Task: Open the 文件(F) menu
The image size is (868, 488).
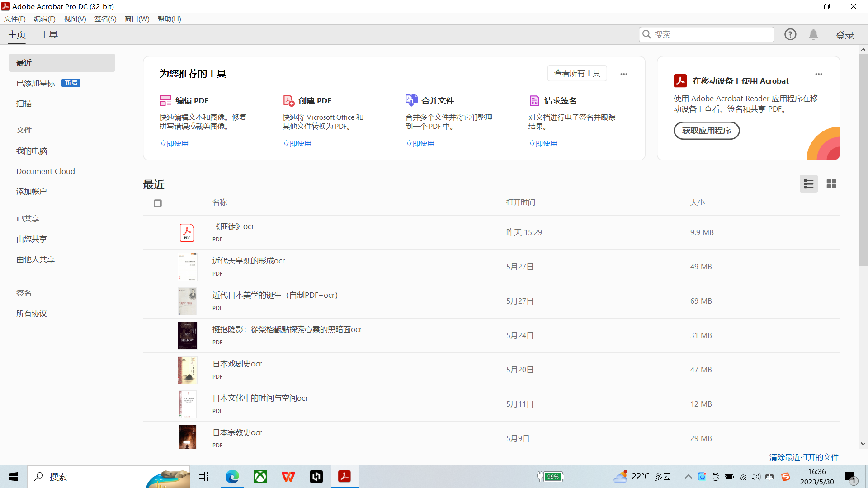Action: [x=15, y=19]
